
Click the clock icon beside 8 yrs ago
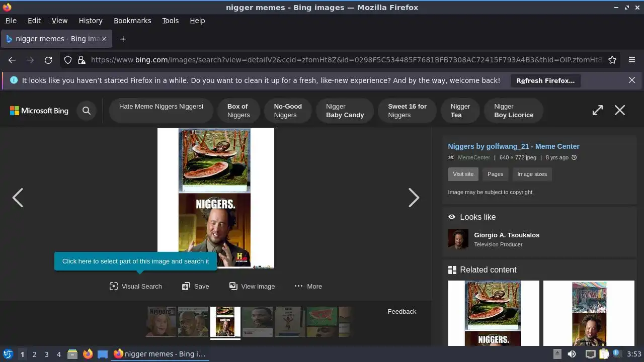(x=574, y=157)
